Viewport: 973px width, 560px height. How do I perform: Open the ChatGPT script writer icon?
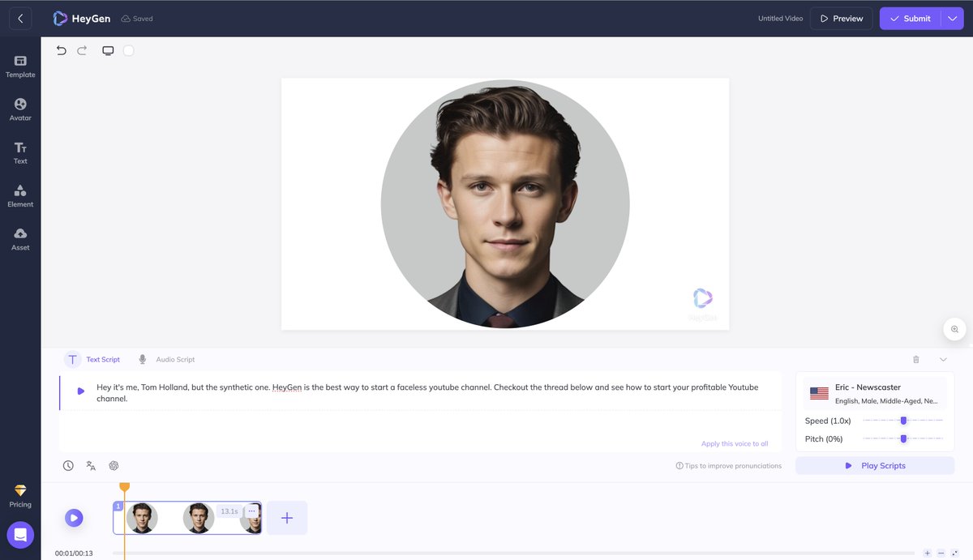coord(114,465)
